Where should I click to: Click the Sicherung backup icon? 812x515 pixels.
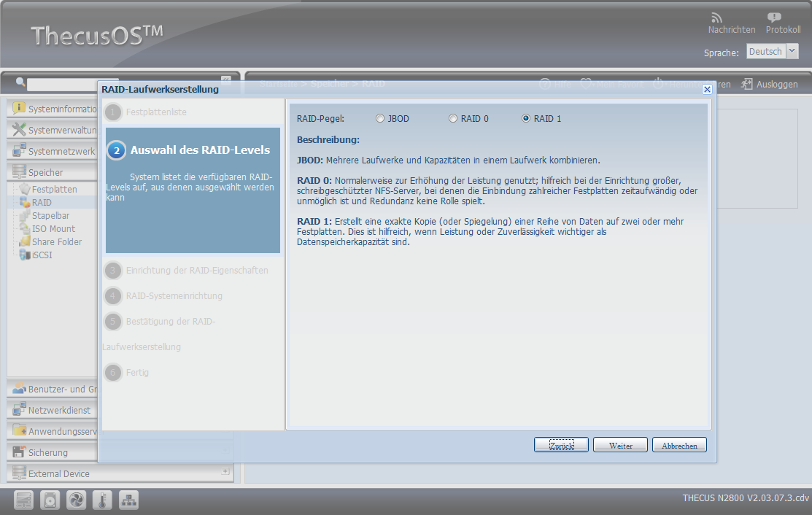[x=19, y=452]
